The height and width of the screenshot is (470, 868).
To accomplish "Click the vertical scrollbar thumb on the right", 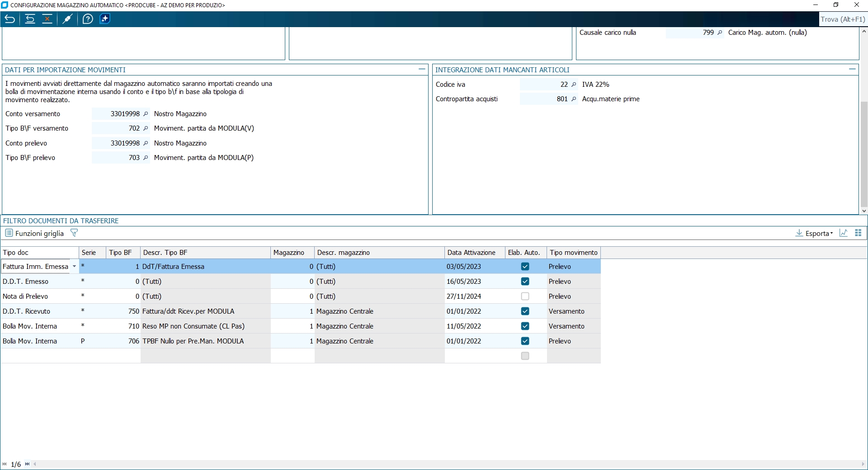I will coord(864,154).
